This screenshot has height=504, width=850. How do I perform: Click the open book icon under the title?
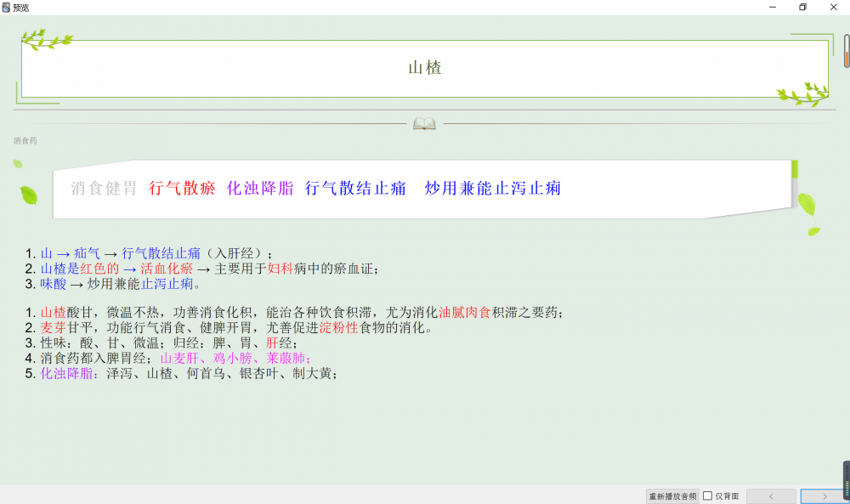tap(424, 123)
